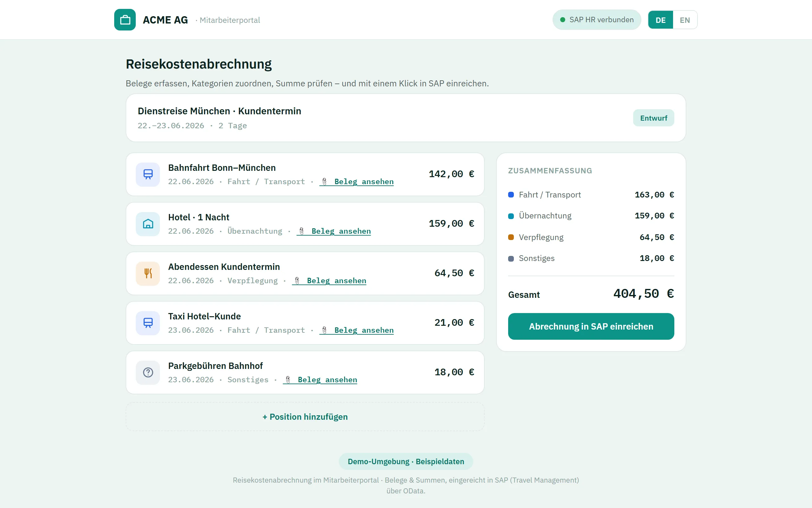Image resolution: width=812 pixels, height=508 pixels.
Task: Open Beleg ansehen for Abendessen Kundentermin
Action: [x=329, y=281]
